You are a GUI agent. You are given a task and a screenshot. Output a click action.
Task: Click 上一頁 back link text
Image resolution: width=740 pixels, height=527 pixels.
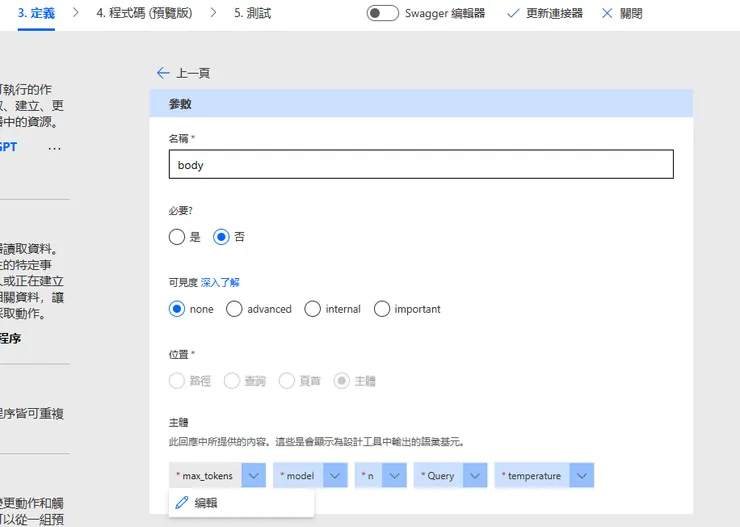pyautogui.click(x=193, y=73)
